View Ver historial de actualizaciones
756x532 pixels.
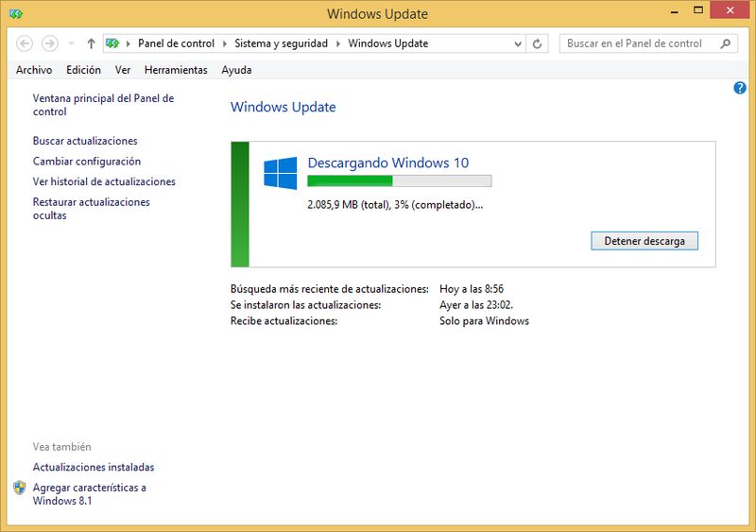point(104,181)
